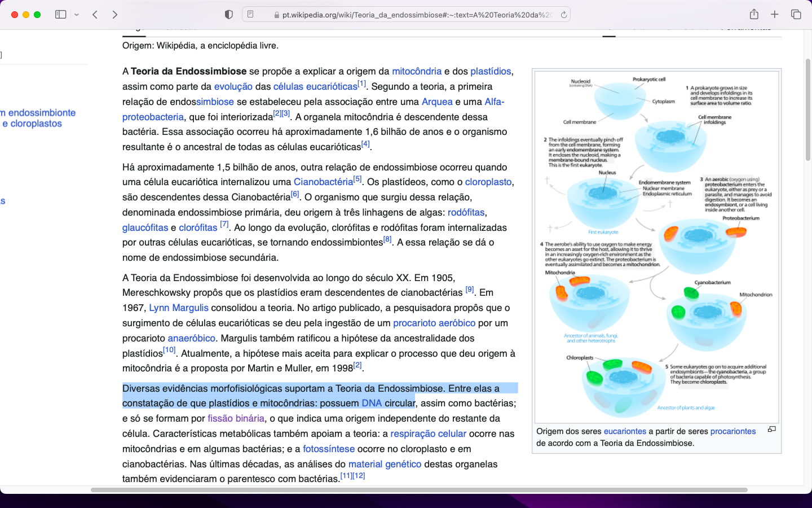The height and width of the screenshot is (508, 812).
Task: Open the respiração celular link
Action: pos(428,433)
